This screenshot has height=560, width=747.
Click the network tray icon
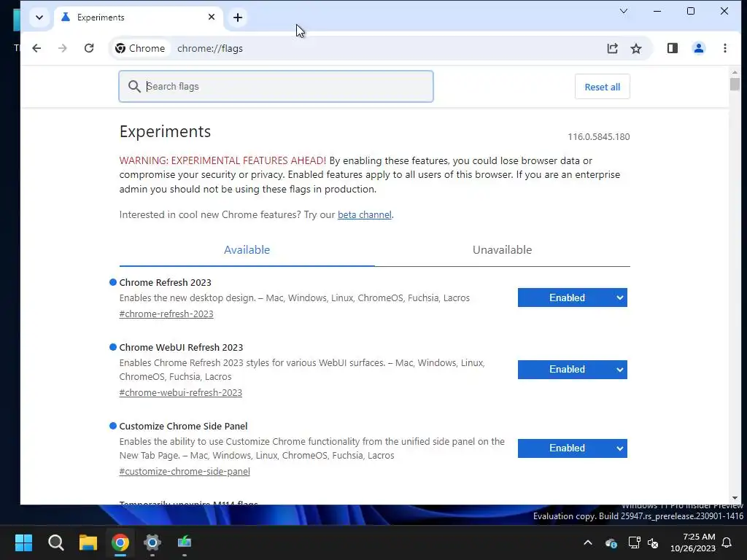tap(634, 542)
